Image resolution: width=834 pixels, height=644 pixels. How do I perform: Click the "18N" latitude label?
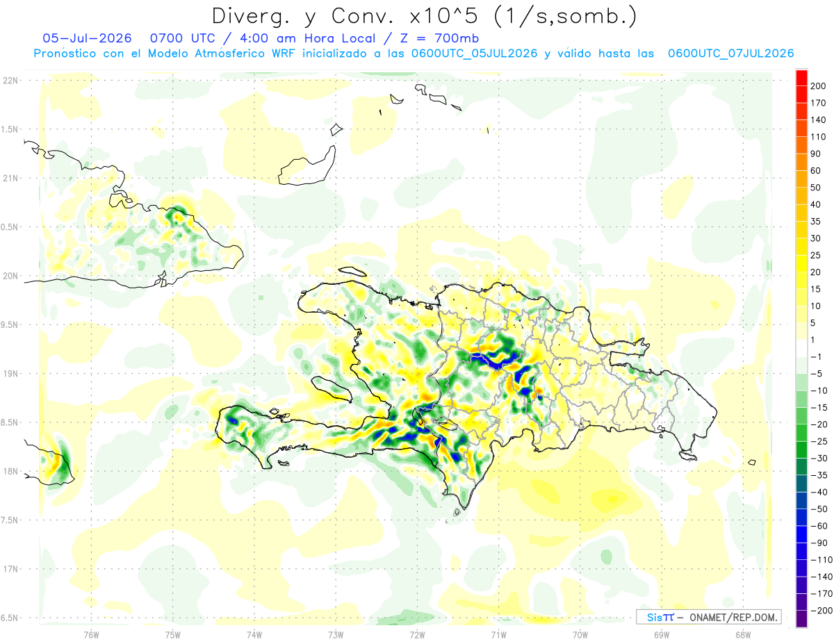tap(11, 471)
